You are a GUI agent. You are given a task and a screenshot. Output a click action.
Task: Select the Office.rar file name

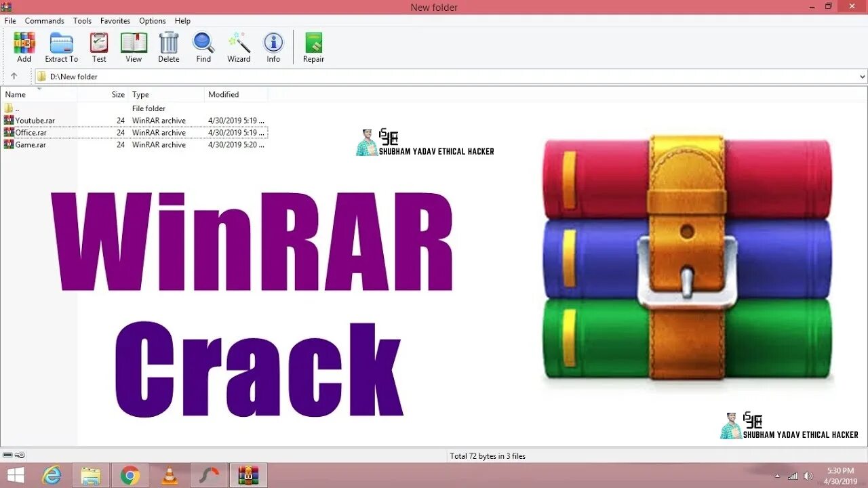(31, 133)
